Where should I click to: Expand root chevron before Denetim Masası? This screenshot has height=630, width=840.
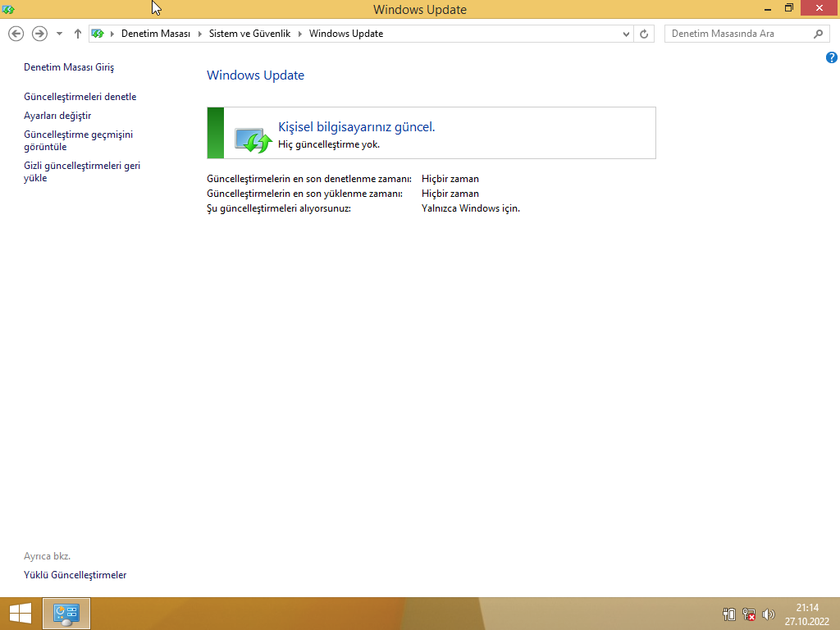click(112, 34)
